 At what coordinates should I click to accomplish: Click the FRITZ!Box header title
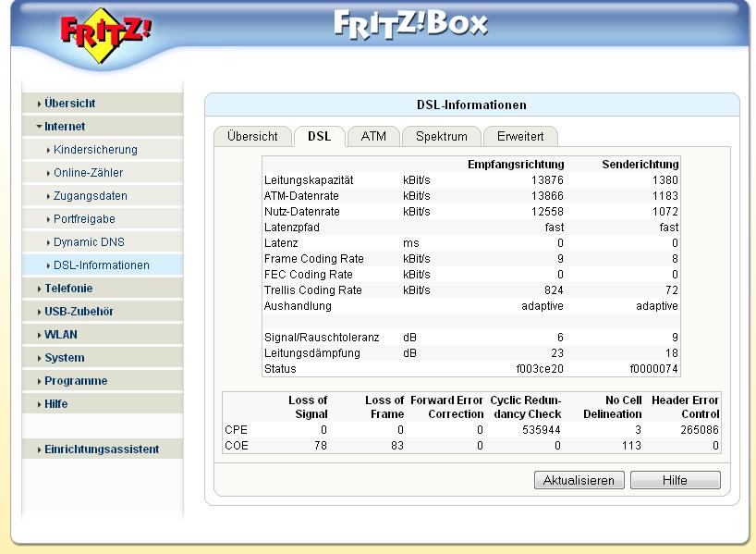(x=410, y=24)
